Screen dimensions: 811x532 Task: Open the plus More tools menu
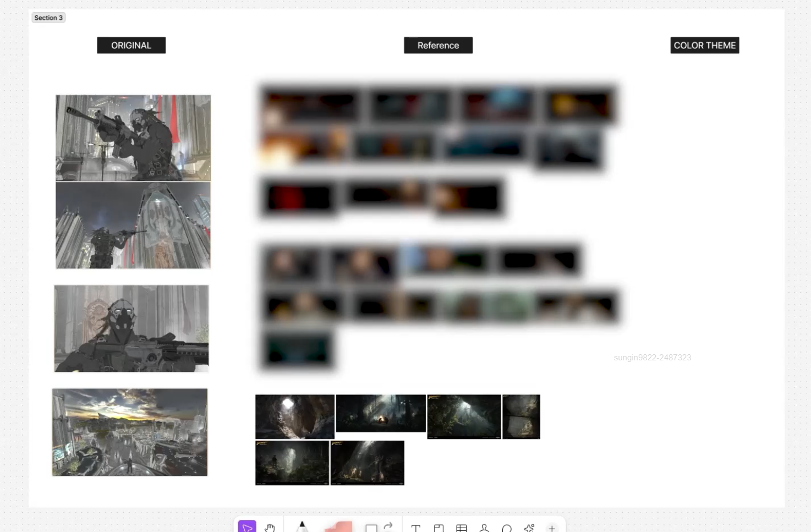click(x=552, y=528)
